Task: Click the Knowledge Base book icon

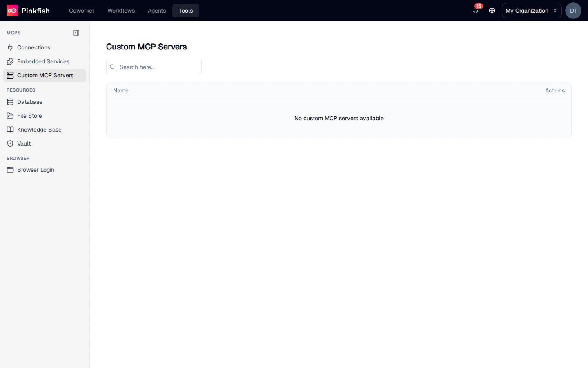Action: coord(10,130)
